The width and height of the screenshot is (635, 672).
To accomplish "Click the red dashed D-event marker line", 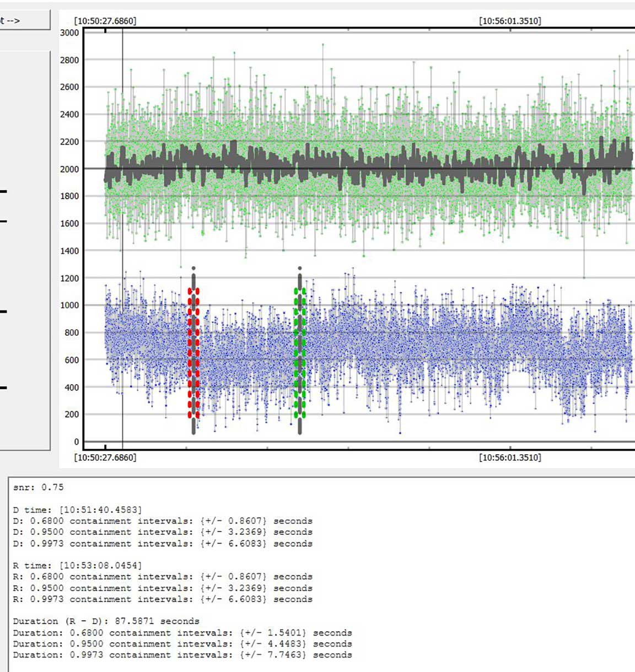I will (x=193, y=353).
